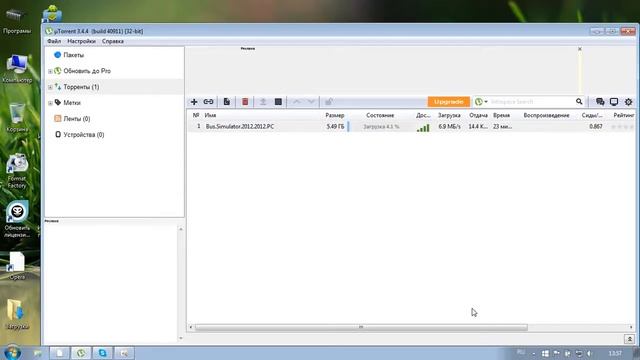
Task: Open the remote monitor icon
Action: 614,102
